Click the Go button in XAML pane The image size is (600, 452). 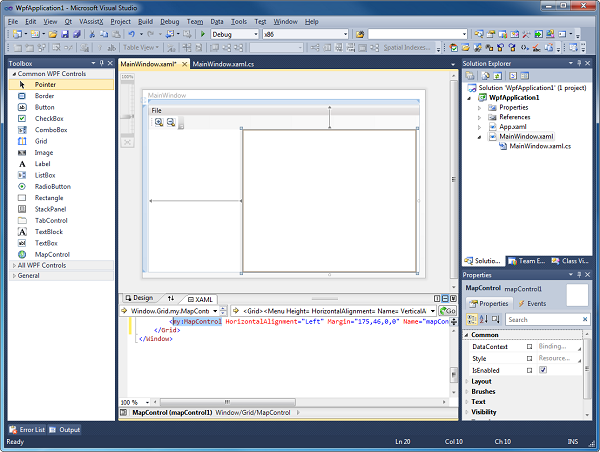pos(448,311)
